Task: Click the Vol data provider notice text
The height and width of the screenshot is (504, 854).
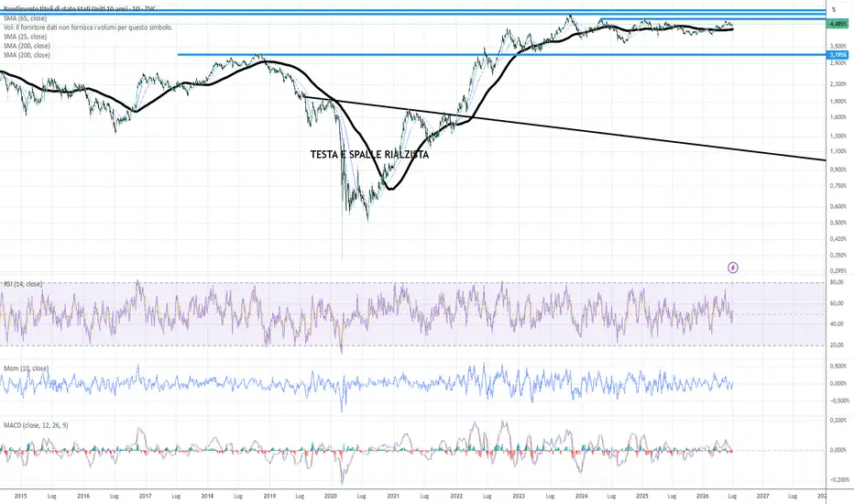Action: (x=88, y=27)
